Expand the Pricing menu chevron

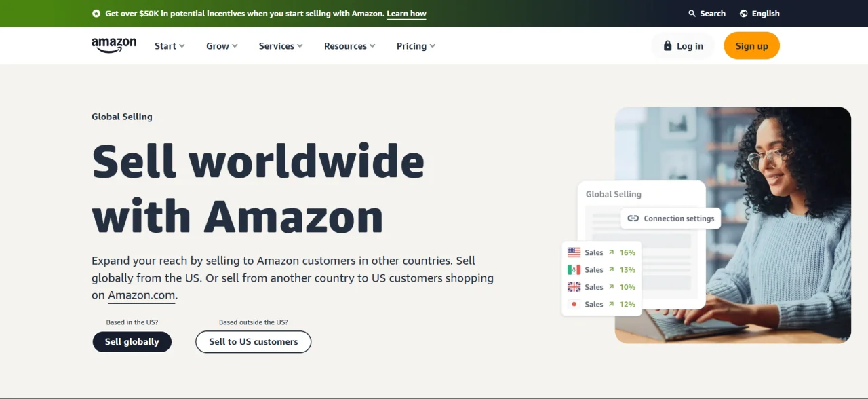pyautogui.click(x=433, y=46)
